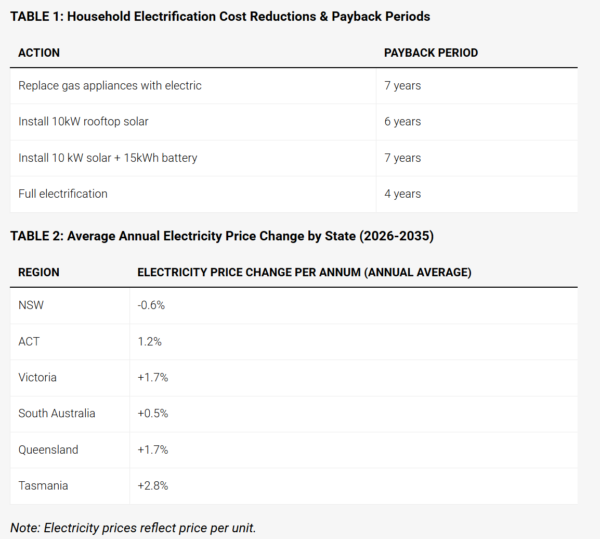Click the '6 years' payback value

(402, 122)
